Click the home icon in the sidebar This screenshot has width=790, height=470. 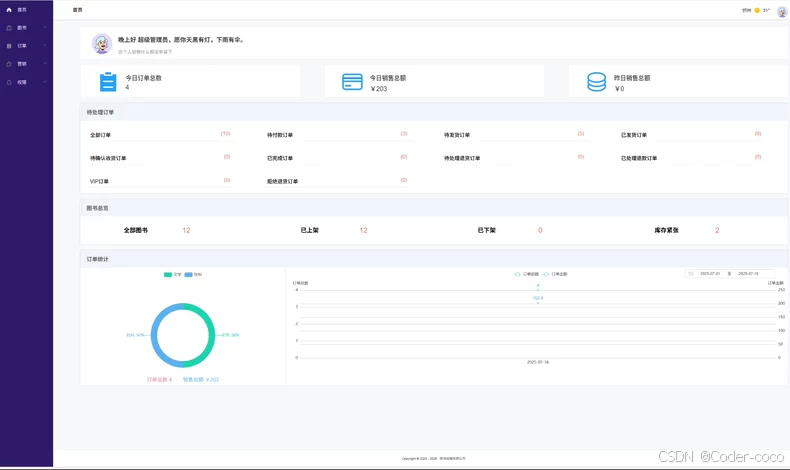click(x=9, y=10)
